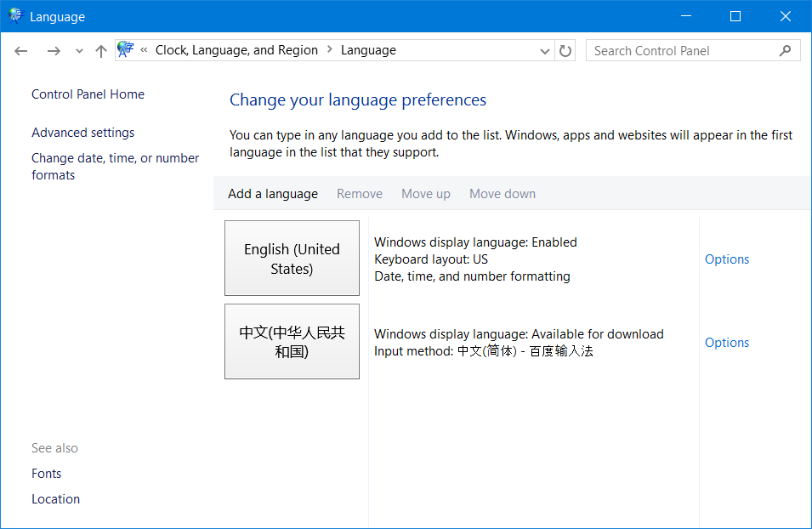This screenshot has height=529, width=812.
Task: Open the Fonts link under See also
Action: (46, 474)
